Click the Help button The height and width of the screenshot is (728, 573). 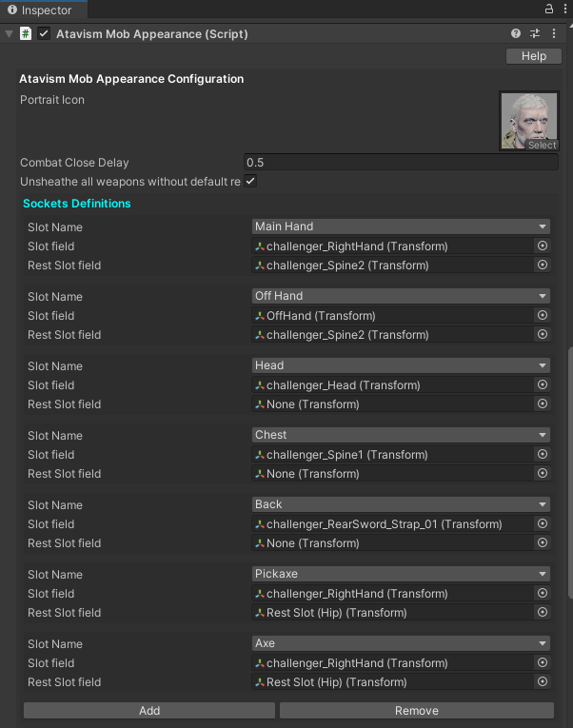534,56
